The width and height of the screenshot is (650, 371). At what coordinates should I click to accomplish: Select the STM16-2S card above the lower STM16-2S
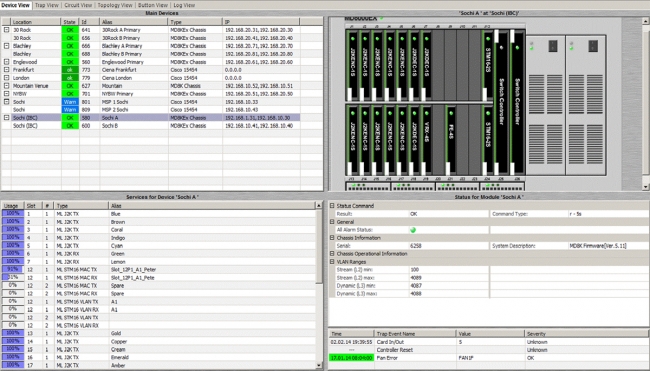pos(488,65)
